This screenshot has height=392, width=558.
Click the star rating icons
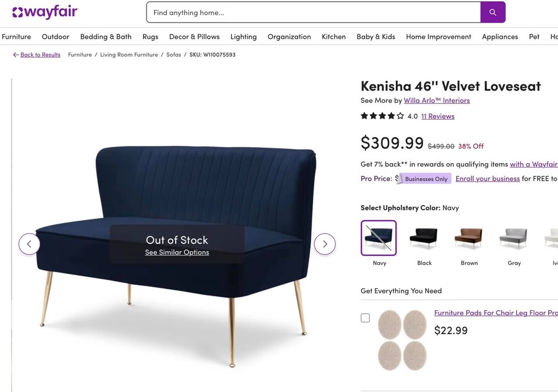coord(382,116)
